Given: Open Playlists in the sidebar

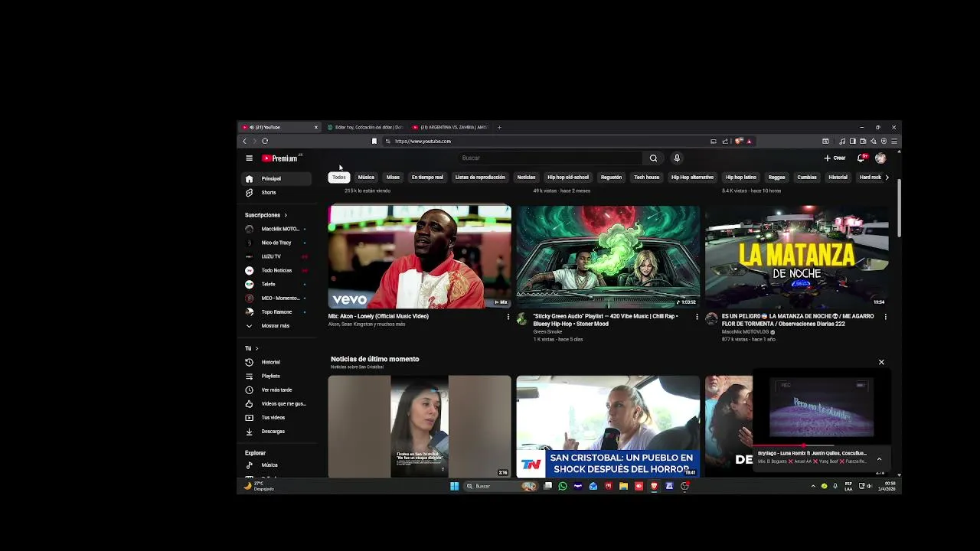Looking at the screenshot, I should click(277, 376).
